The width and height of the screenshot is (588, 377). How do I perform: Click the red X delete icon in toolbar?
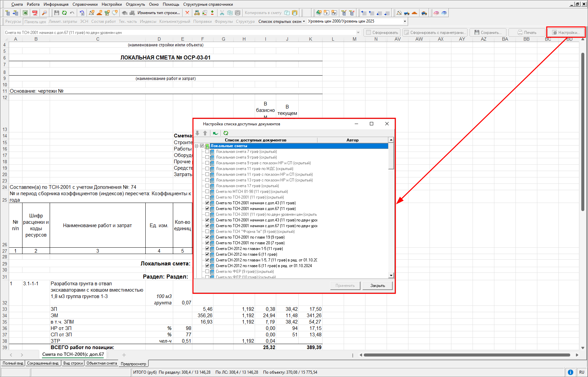[187, 13]
